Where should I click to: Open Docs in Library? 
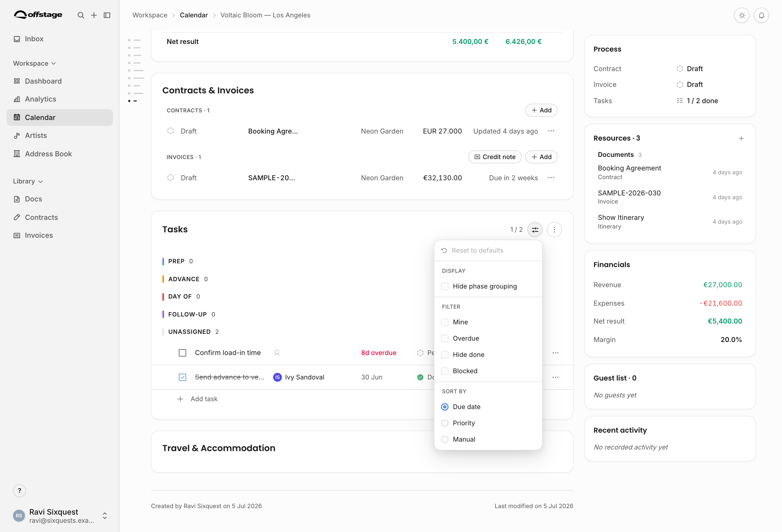[59, 199]
